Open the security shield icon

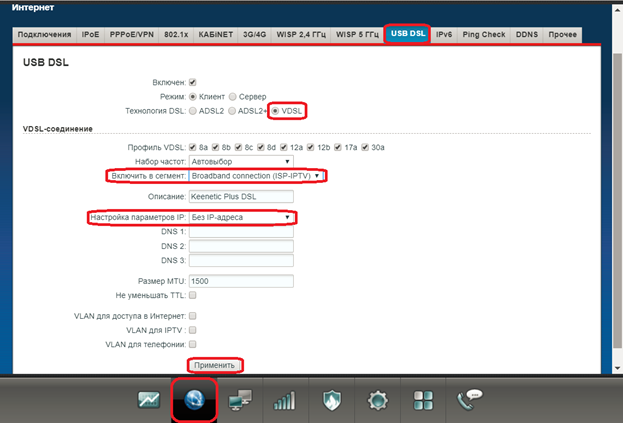[x=331, y=400]
